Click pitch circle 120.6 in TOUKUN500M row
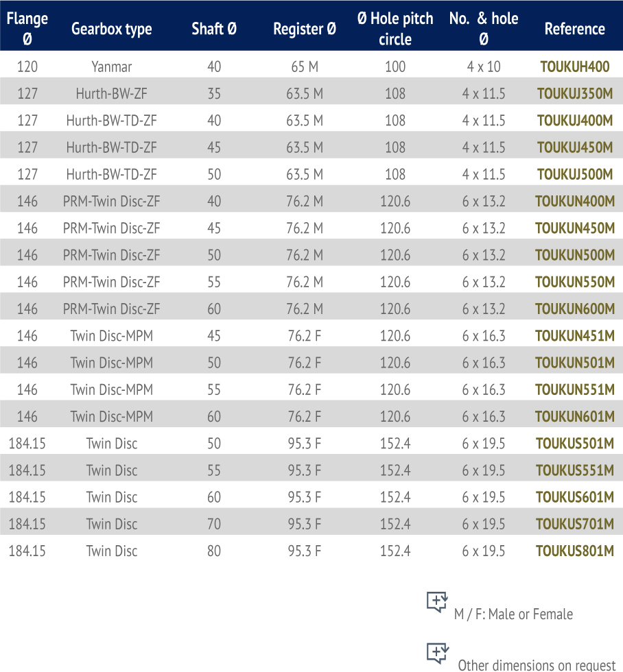This screenshot has width=623, height=672. [395, 255]
